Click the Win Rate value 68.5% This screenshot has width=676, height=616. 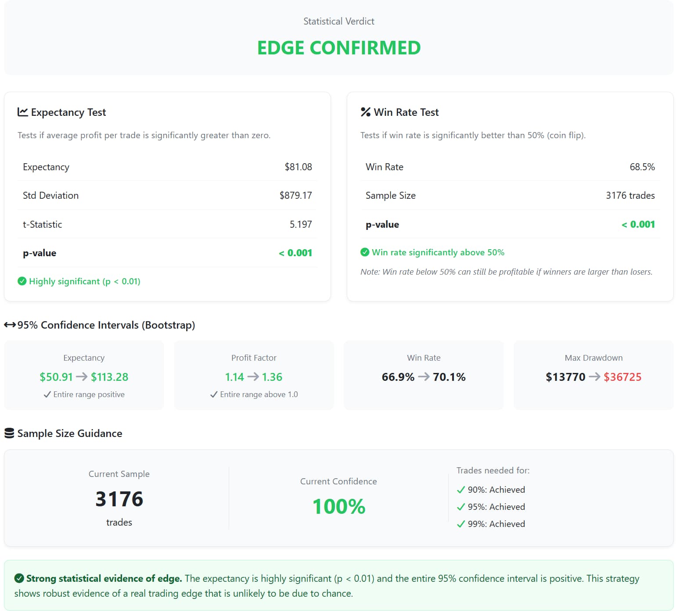click(x=642, y=167)
